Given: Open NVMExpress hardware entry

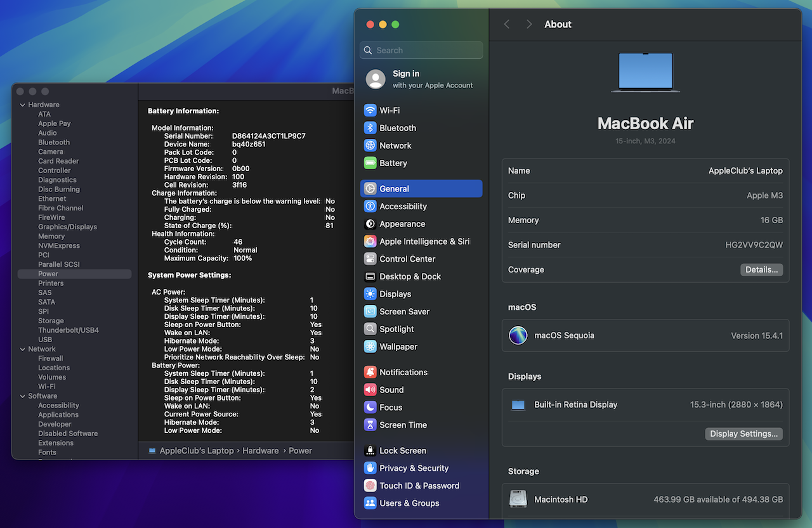Looking at the screenshot, I should pyautogui.click(x=59, y=246).
